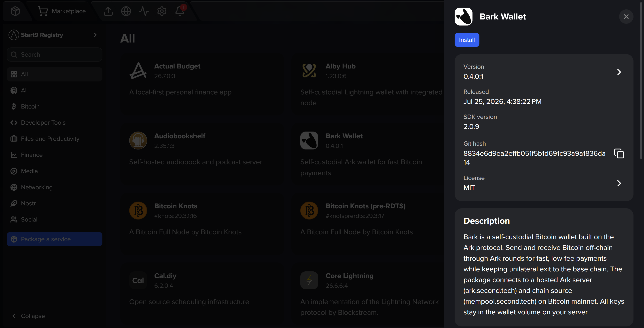The height and width of the screenshot is (328, 644).
Task: Click the Core Lightning app icon
Action: [x=309, y=281]
